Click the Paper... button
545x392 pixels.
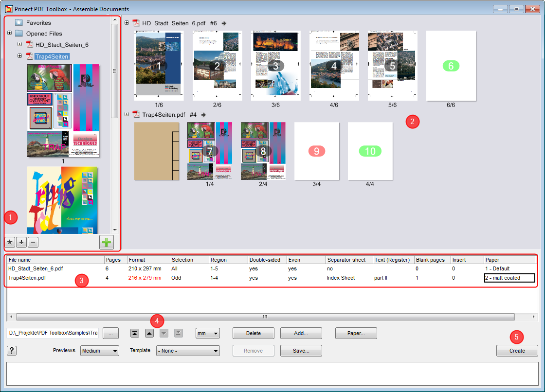click(357, 333)
